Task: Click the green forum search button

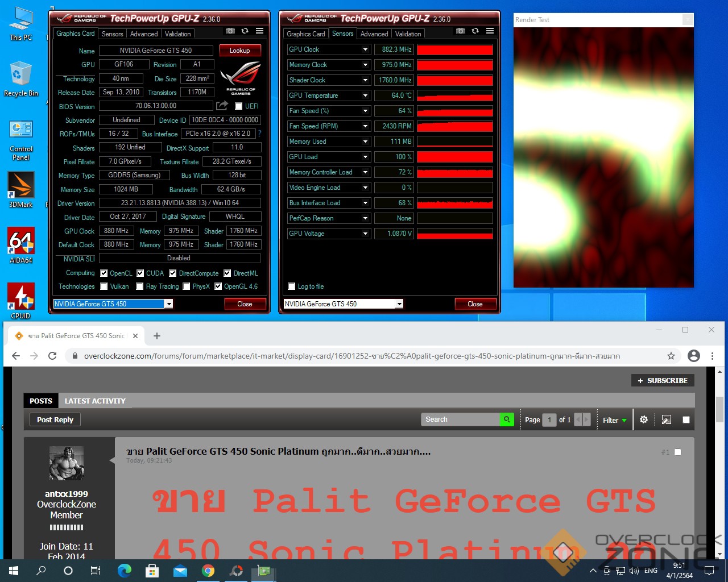Action: (x=506, y=419)
